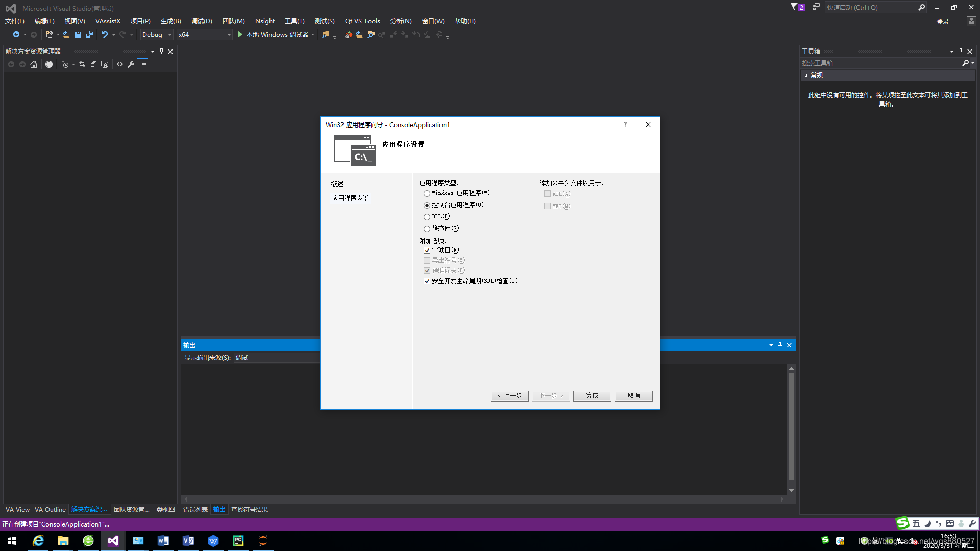The image size is (980, 551).
Task: Click the Save All icon
Action: [89, 35]
